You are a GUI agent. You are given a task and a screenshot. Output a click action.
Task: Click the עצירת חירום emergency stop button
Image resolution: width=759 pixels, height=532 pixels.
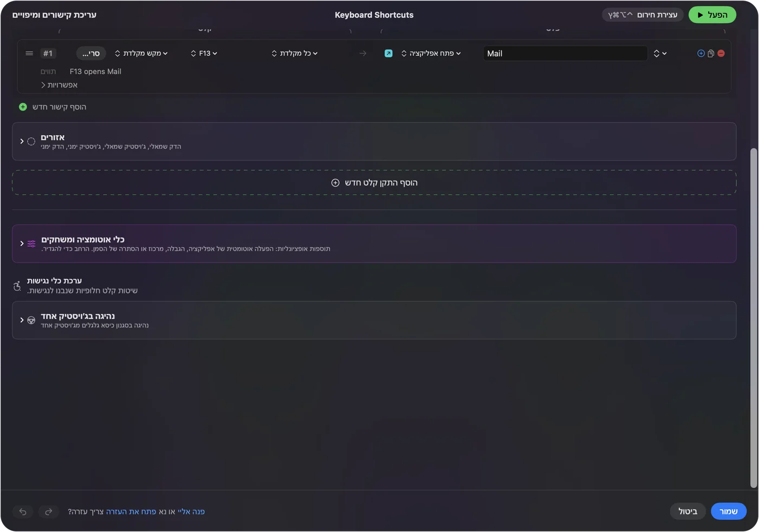point(642,15)
